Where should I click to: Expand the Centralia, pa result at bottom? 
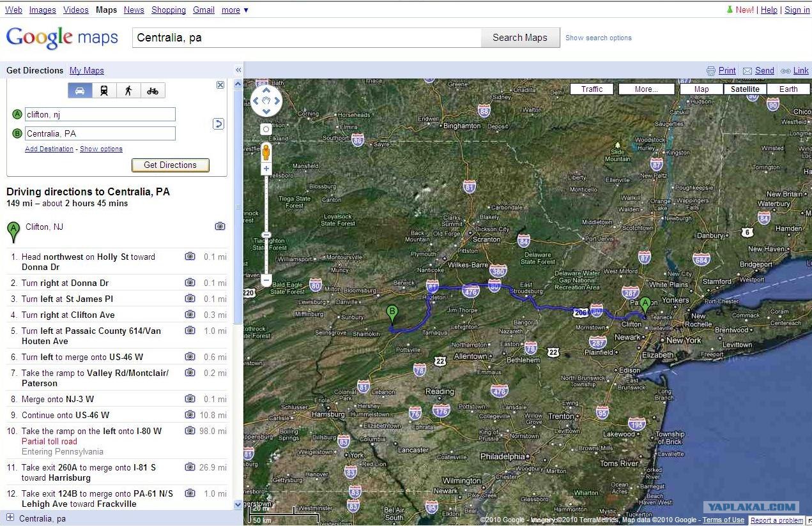pos(10,518)
